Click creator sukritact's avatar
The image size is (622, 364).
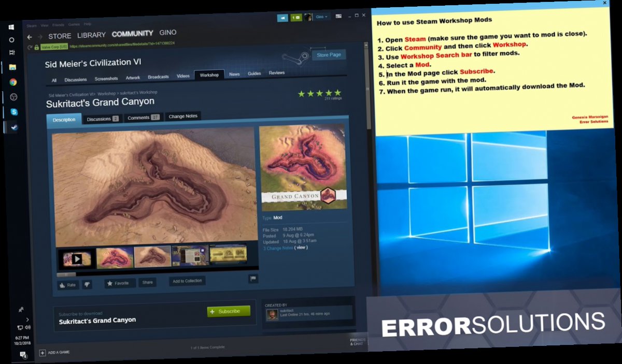pos(272,314)
